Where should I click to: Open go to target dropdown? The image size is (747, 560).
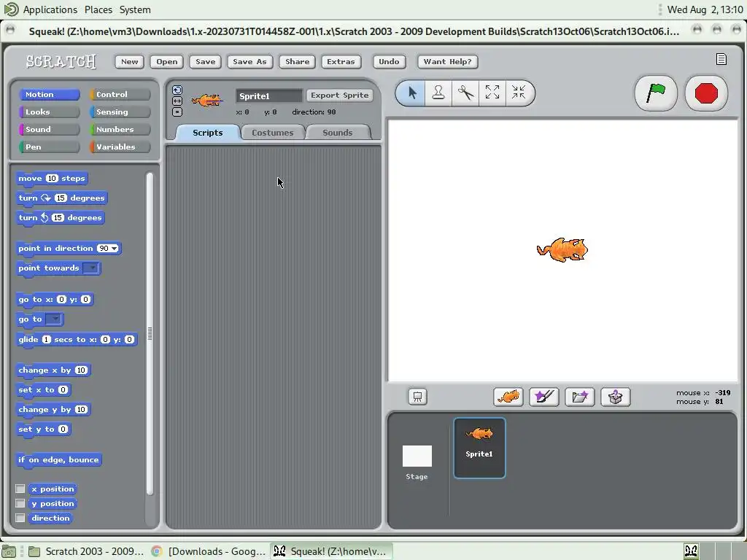54,319
